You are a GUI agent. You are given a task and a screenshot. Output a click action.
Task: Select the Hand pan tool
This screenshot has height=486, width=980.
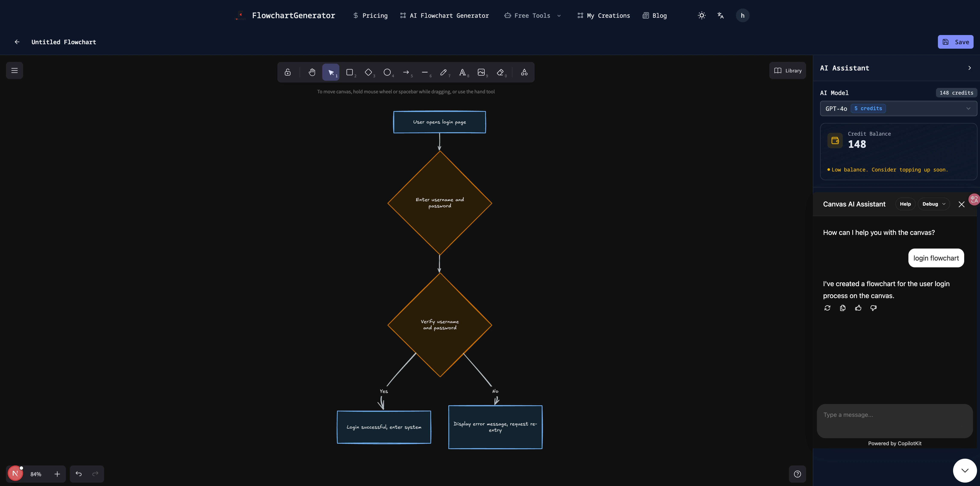(x=312, y=72)
